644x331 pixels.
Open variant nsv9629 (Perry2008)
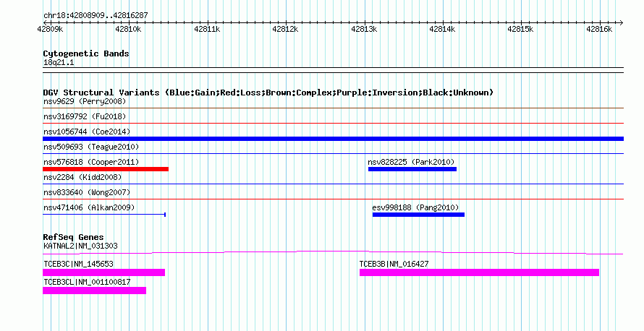point(85,101)
